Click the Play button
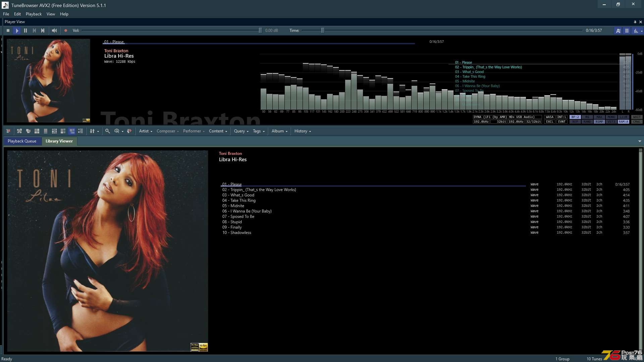This screenshot has height=362, width=644. [x=17, y=31]
